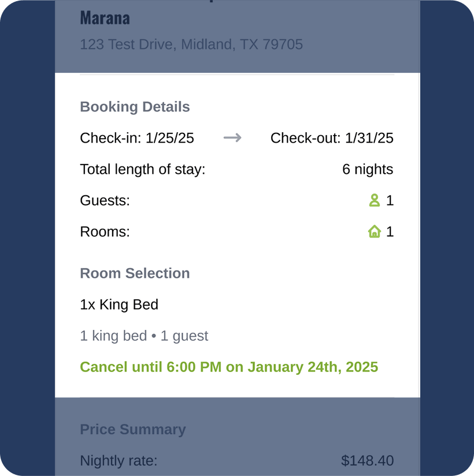The image size is (474, 476).
Task: Click the nightly rate amount $148.40
Action: 367,460
